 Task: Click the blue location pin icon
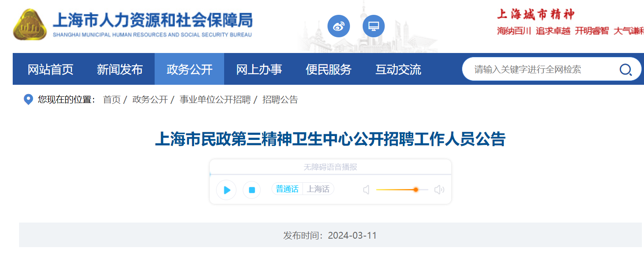click(28, 100)
